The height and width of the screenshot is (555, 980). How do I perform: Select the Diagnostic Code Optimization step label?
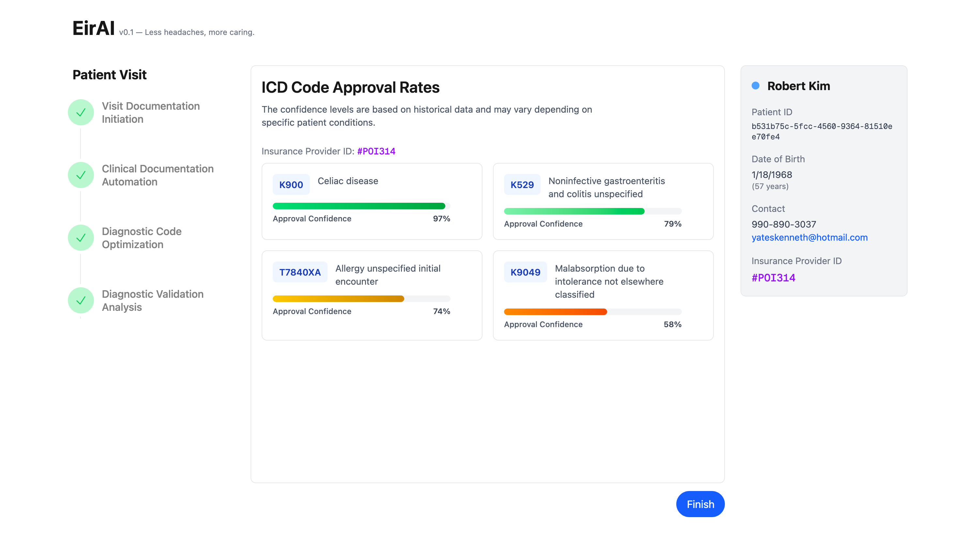click(141, 238)
